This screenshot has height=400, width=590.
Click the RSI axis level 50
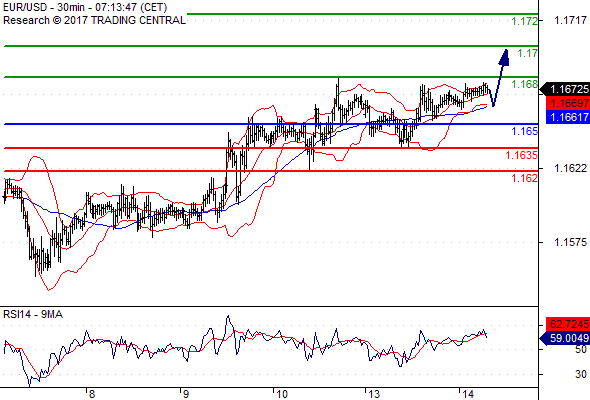[581, 350]
